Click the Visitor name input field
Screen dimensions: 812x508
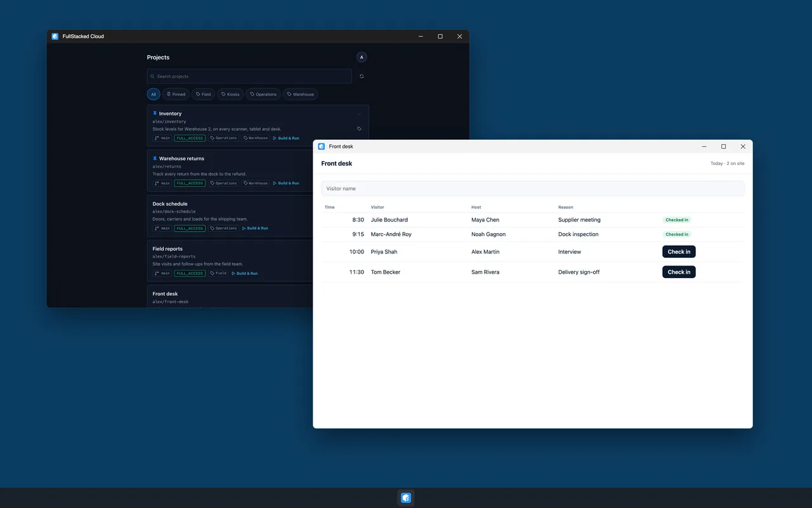533,189
